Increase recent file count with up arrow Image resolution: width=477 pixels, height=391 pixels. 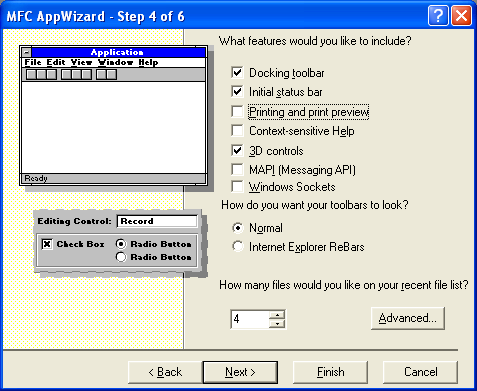tap(277, 315)
